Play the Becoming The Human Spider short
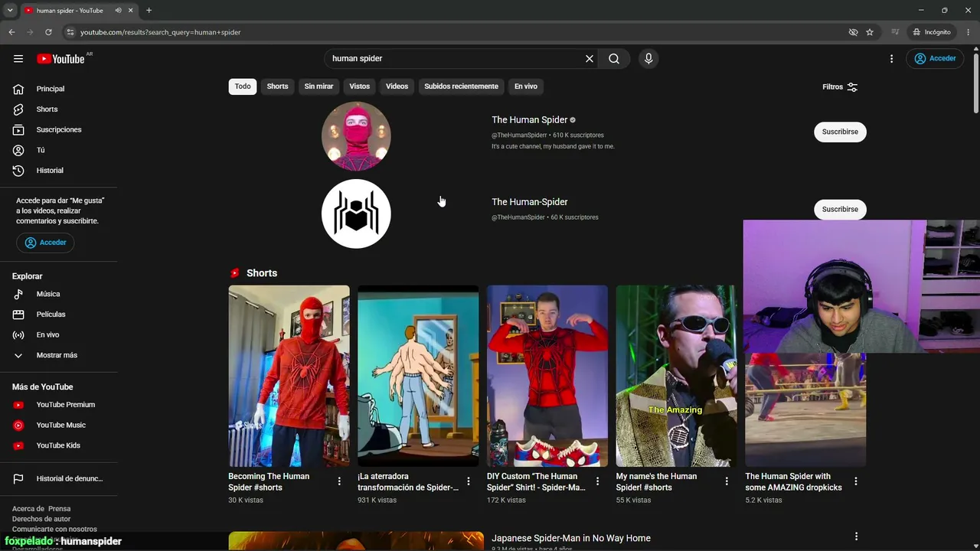 289,376
